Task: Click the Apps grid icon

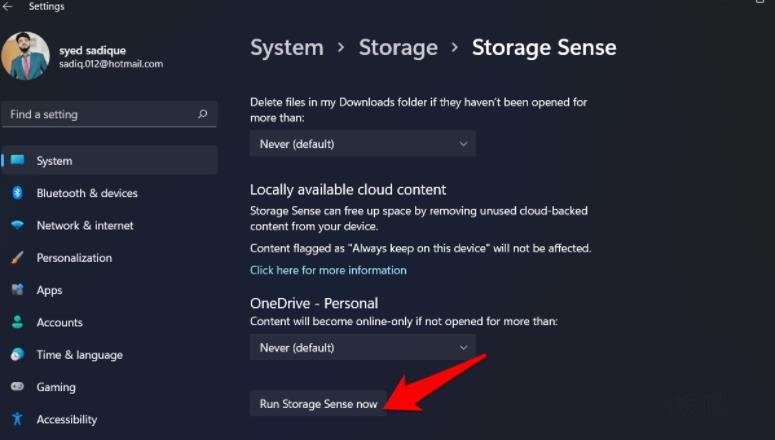Action: click(x=17, y=290)
